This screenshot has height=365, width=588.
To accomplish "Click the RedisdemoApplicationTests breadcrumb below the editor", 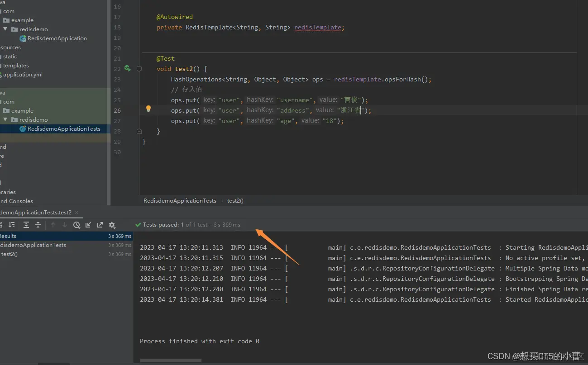I will coord(180,200).
